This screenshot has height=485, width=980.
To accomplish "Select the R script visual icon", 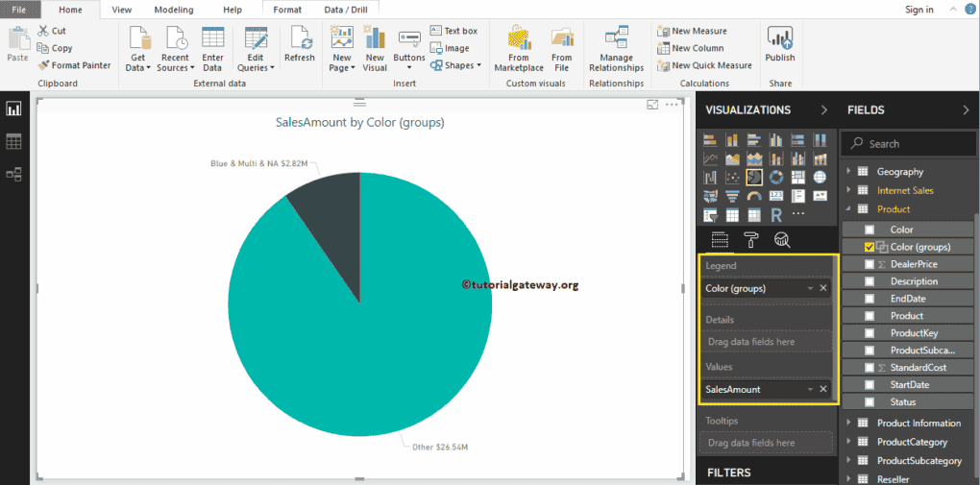I will point(776,214).
